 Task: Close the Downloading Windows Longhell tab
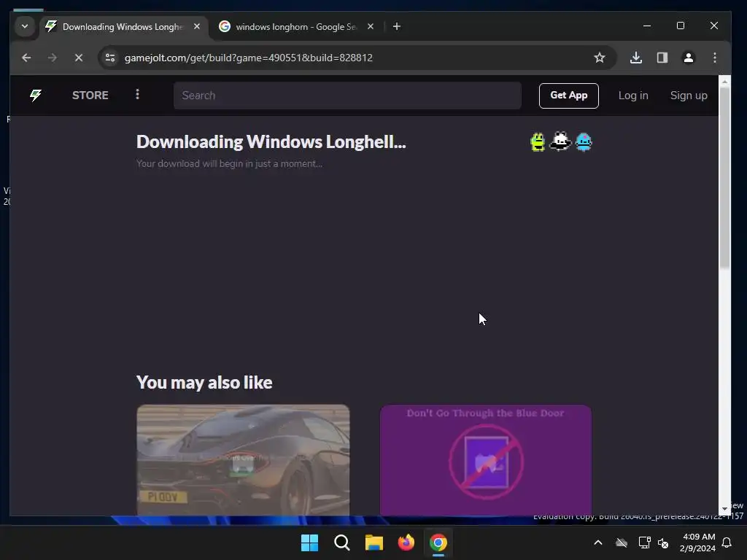pyautogui.click(x=197, y=26)
